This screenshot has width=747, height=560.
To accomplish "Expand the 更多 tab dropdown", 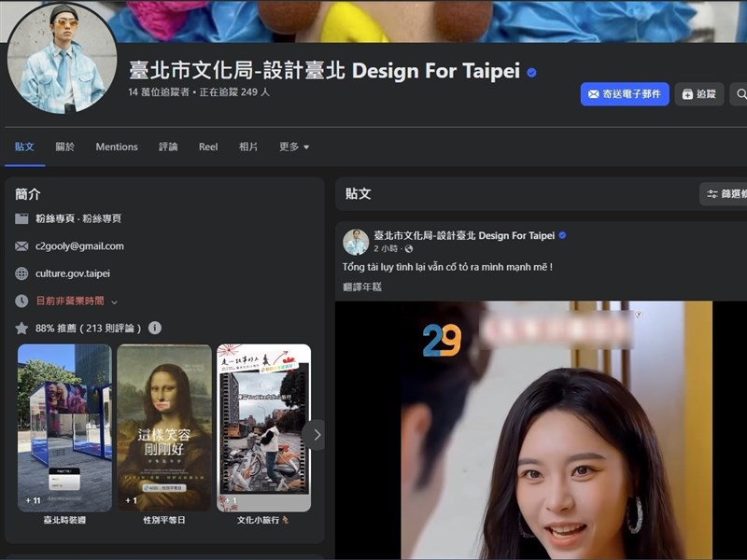I will 294,147.
